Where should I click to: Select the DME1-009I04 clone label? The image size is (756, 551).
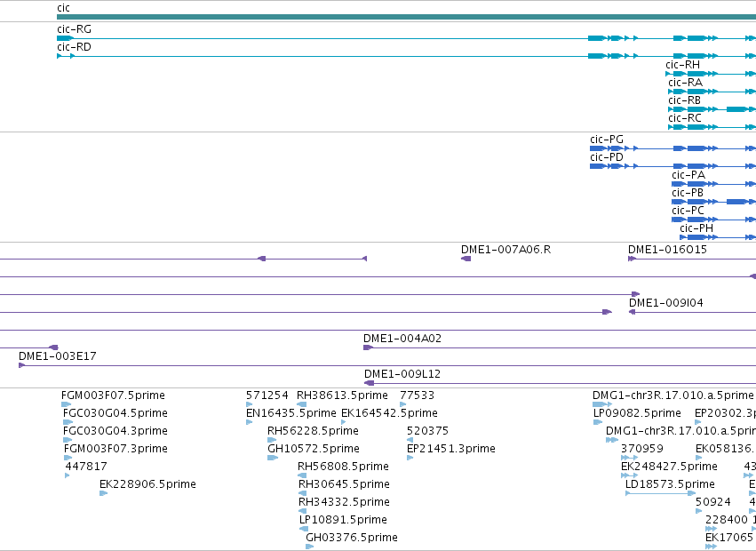pos(666,303)
